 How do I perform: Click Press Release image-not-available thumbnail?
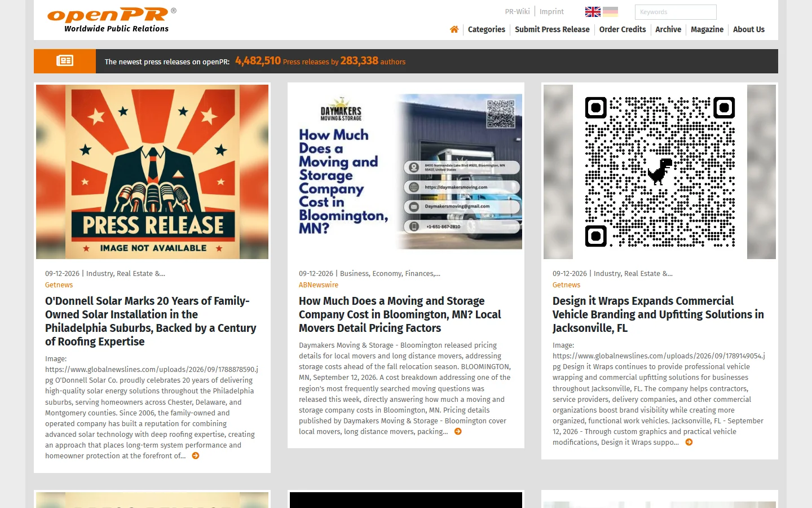point(152,172)
